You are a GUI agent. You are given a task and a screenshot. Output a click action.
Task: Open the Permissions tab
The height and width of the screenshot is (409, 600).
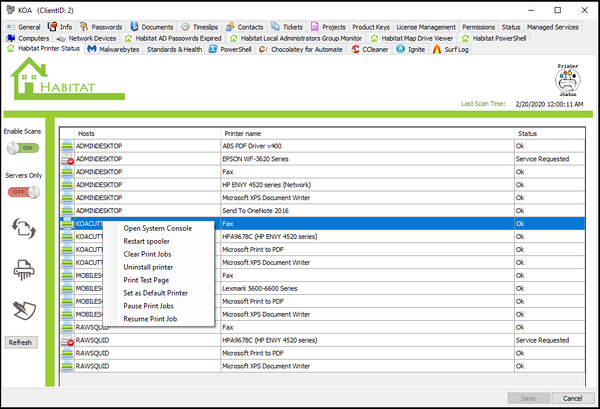(x=478, y=27)
